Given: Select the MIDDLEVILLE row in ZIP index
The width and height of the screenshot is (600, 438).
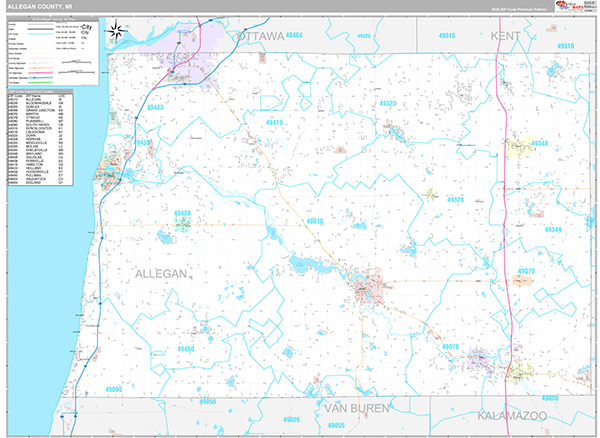Looking at the screenshot, I should tap(36, 143).
